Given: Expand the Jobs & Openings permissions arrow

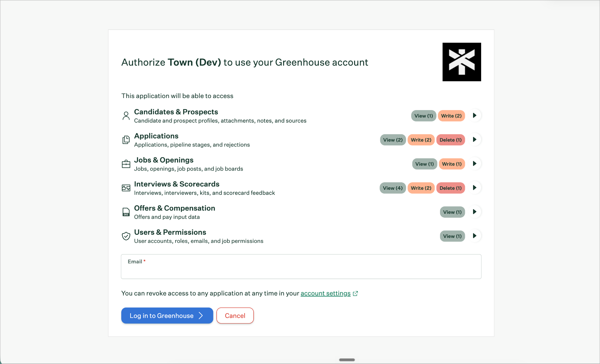Looking at the screenshot, I should click(475, 163).
